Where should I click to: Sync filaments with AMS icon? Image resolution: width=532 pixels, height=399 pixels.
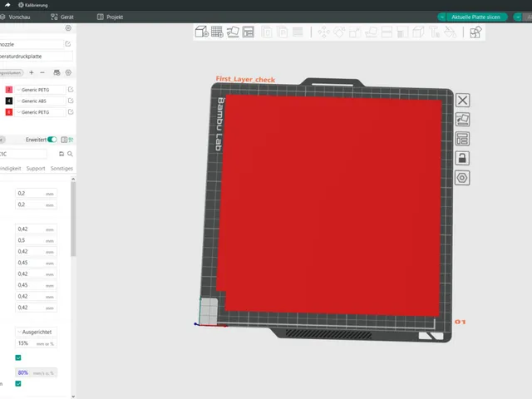pos(57,72)
